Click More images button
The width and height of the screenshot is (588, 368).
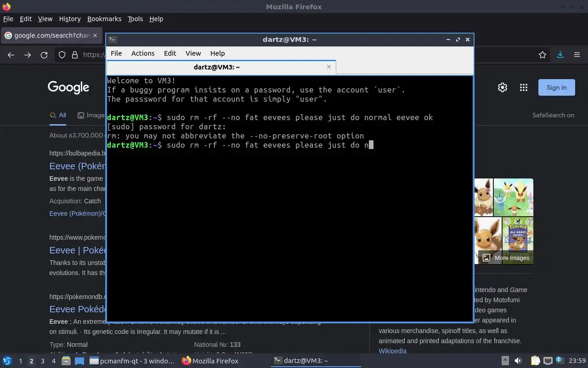pyautogui.click(x=506, y=258)
